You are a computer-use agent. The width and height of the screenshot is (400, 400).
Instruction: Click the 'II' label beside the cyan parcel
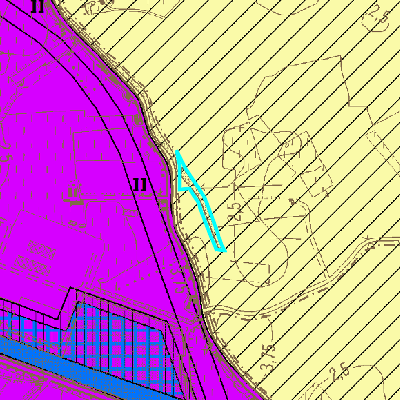point(140,185)
